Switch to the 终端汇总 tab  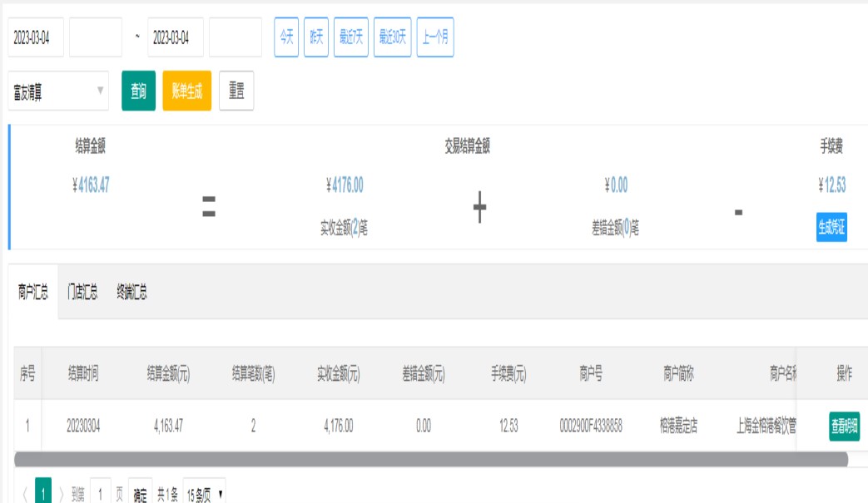(131, 292)
